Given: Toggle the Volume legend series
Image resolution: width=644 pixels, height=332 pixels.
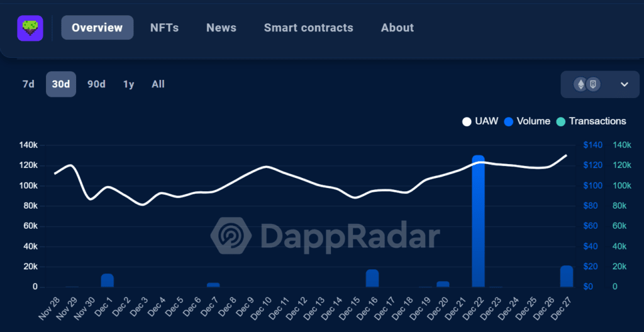Looking at the screenshot, I should coord(527,121).
